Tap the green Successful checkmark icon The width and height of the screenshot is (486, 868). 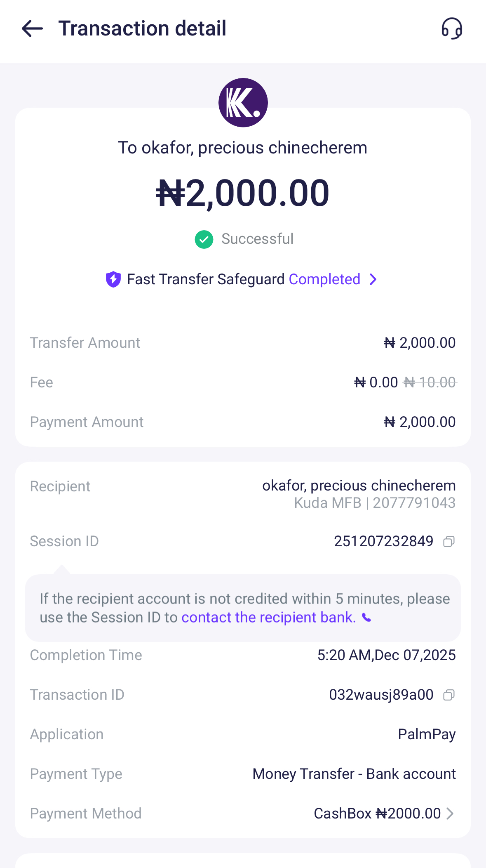204,239
